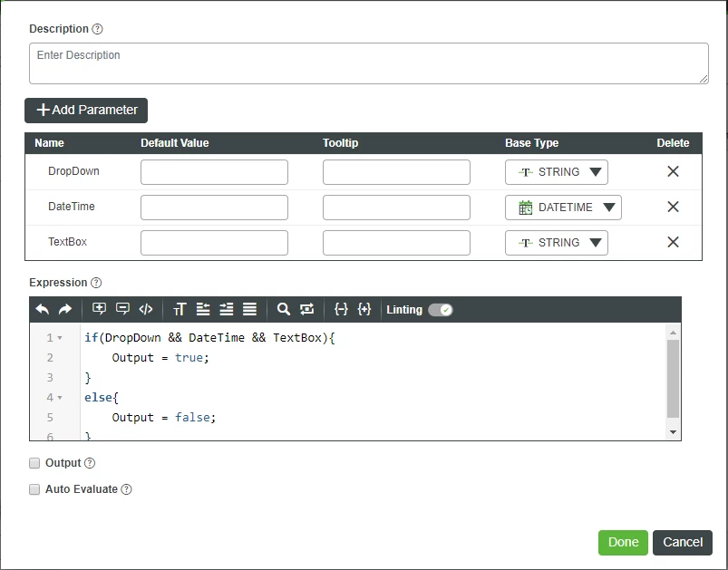Click Tooltip field for DropDown row
Viewport: 728px width, 570px height.
pyautogui.click(x=396, y=172)
